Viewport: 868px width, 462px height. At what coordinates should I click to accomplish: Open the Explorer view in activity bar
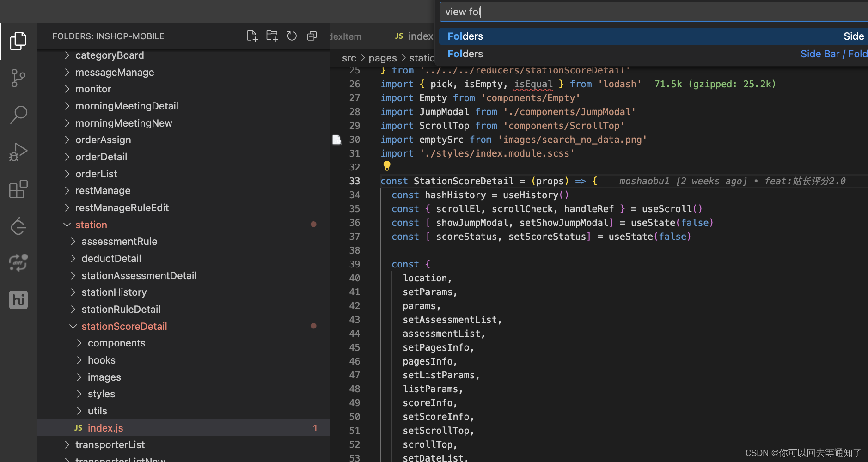point(18,41)
